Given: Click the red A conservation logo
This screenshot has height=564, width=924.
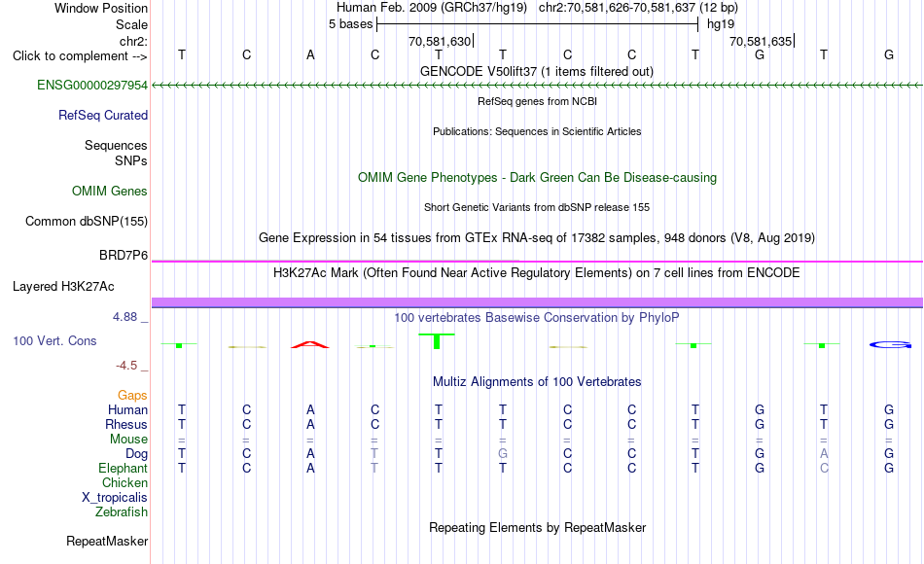Looking at the screenshot, I should point(310,345).
